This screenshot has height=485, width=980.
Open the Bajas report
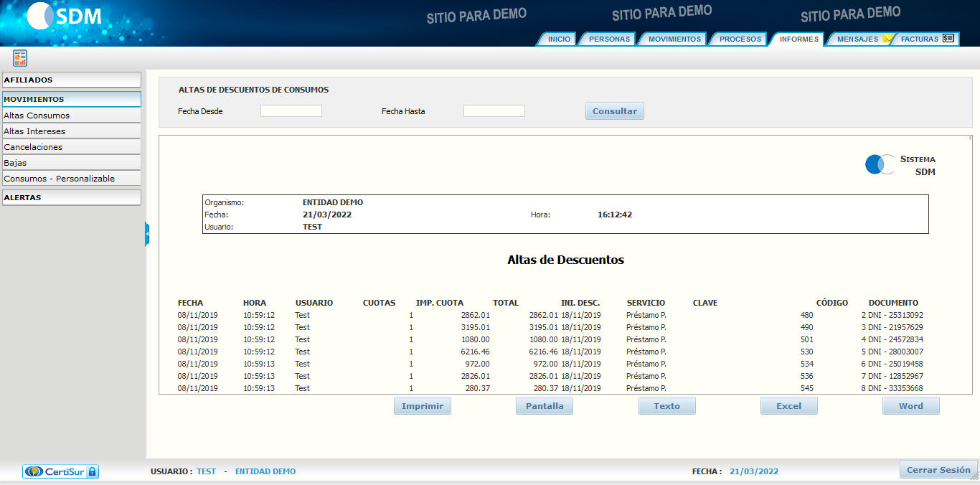(72, 163)
